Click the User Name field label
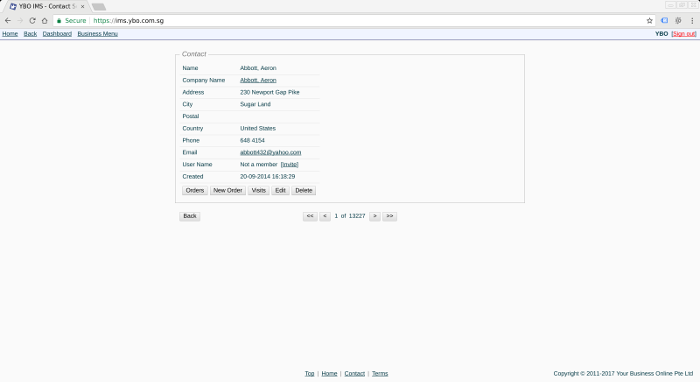 (197, 165)
